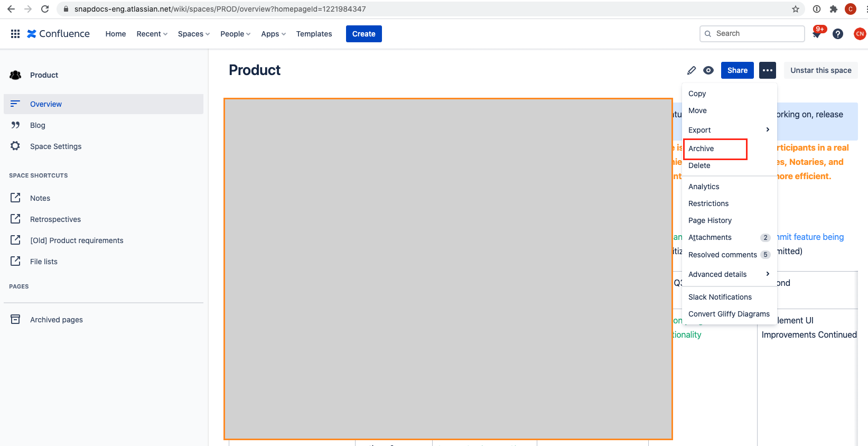The image size is (868, 446).
Task: Click Retrospectives external link icon
Action: click(15, 219)
